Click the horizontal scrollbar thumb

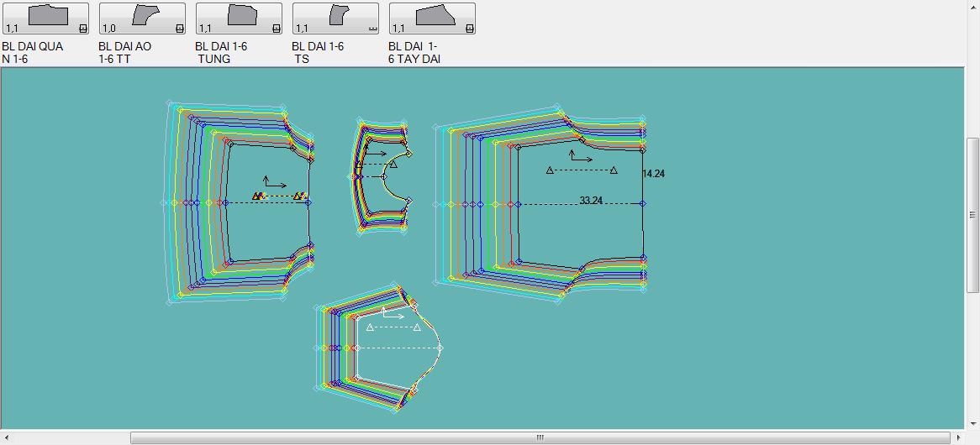click(x=540, y=437)
